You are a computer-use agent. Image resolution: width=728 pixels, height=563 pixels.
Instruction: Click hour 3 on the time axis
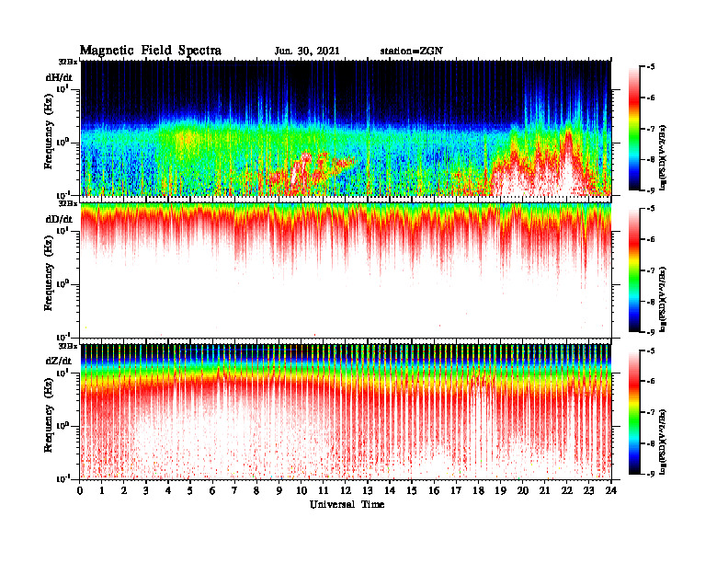146,490
